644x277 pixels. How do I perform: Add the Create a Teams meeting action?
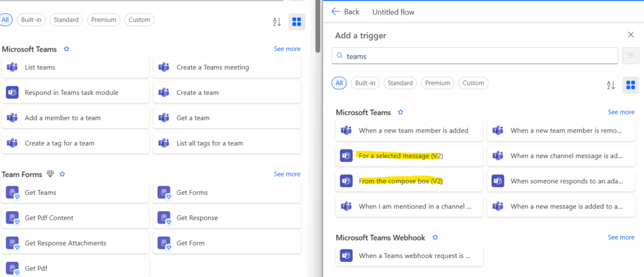[x=227, y=67]
